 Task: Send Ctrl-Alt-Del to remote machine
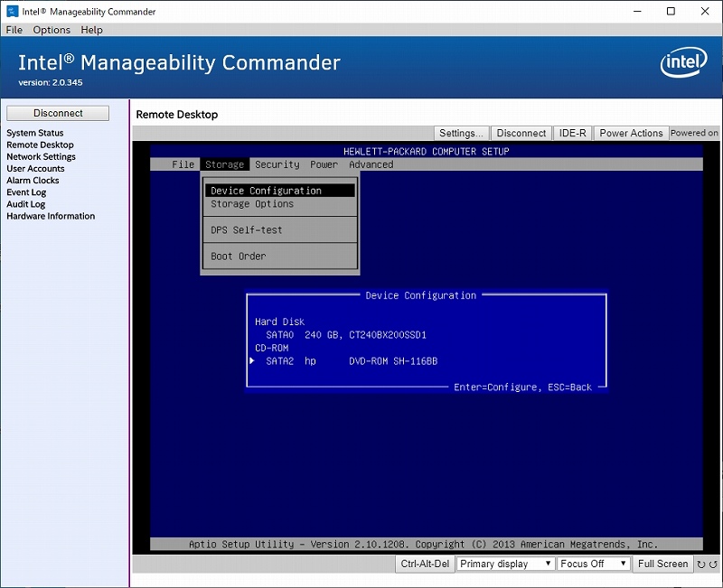[x=425, y=564]
